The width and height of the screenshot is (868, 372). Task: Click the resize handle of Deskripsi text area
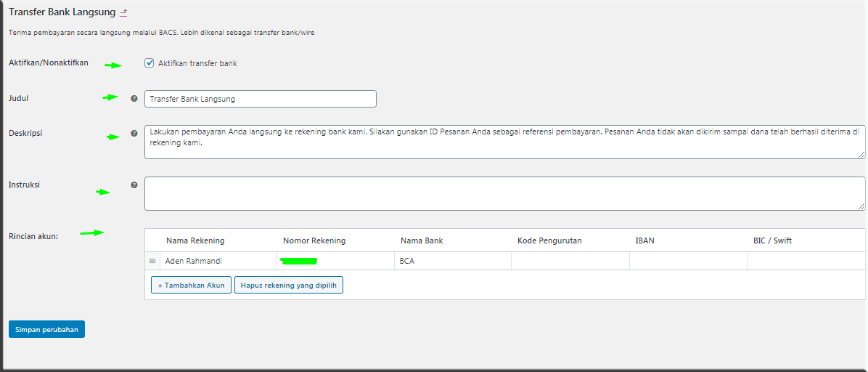[x=861, y=155]
